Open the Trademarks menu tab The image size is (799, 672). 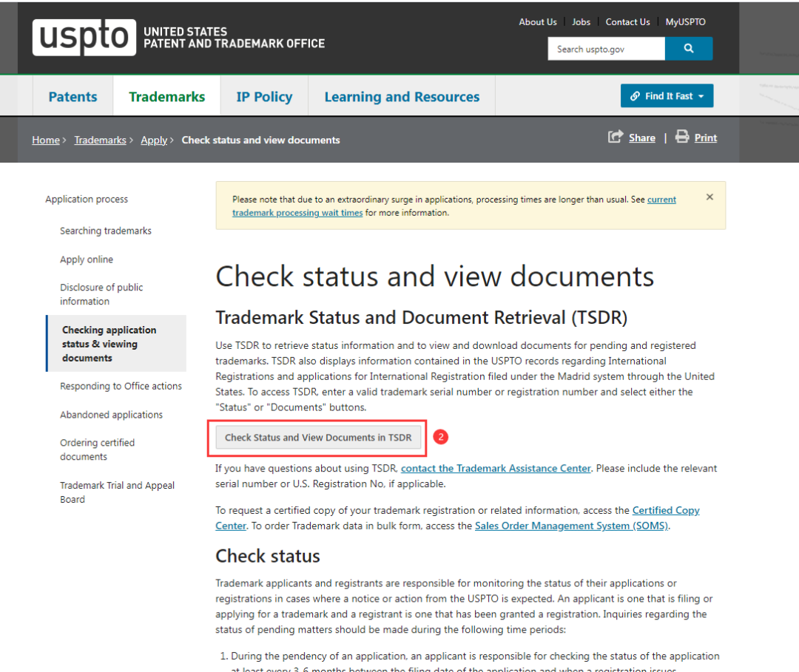click(166, 97)
